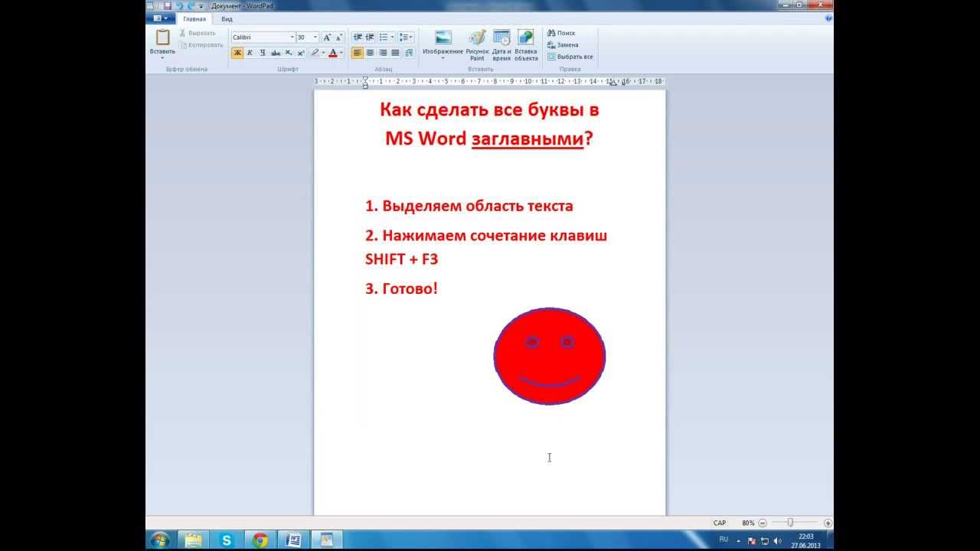Expand the bullet list style dropdown

coord(393,37)
